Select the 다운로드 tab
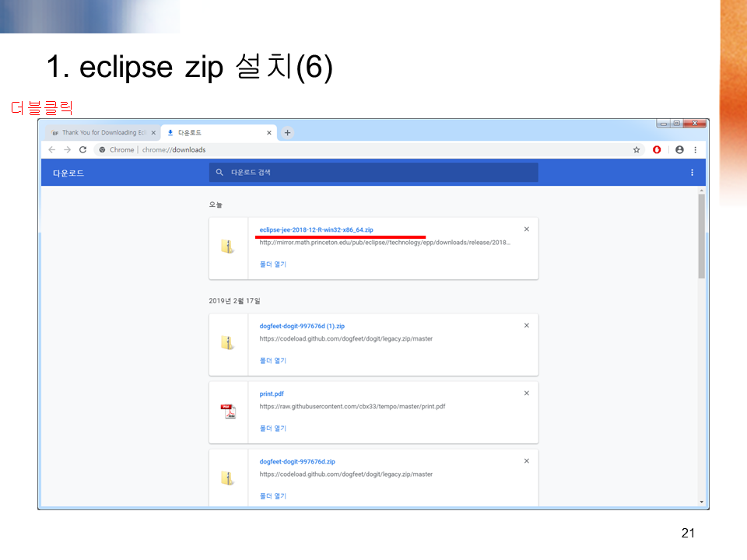Viewport: 747px width, 560px height. (x=219, y=132)
